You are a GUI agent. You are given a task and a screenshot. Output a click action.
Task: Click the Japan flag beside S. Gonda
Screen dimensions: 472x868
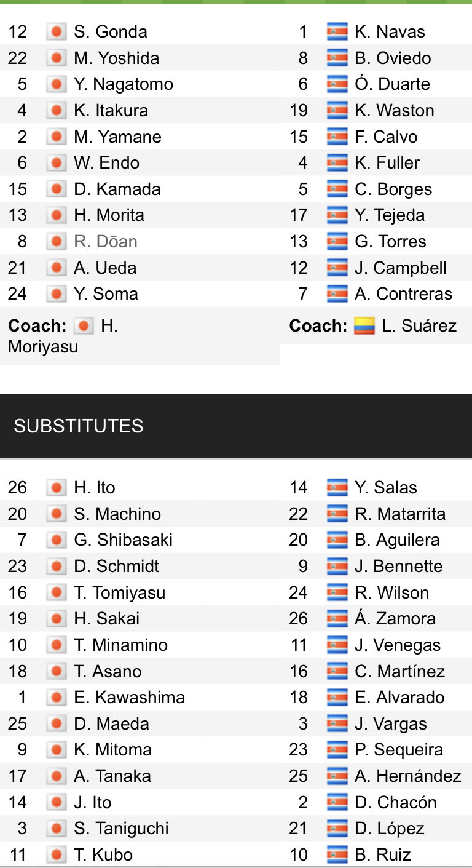tap(56, 32)
